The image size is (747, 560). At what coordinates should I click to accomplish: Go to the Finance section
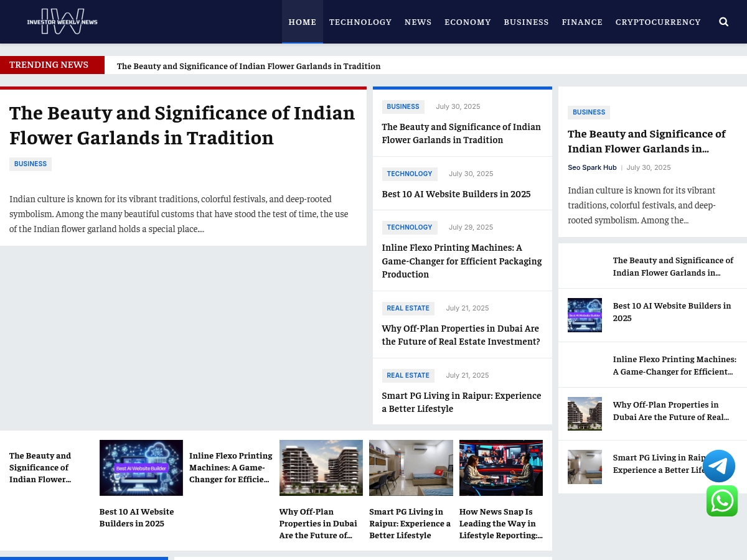pos(582,22)
